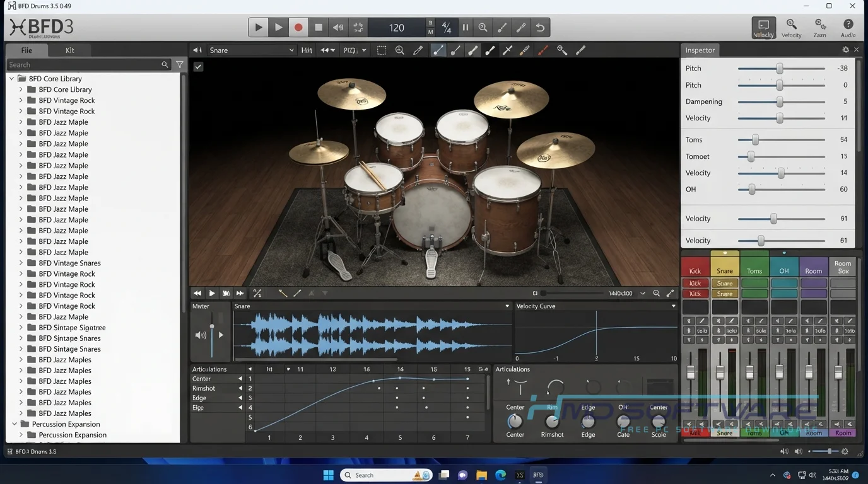Select the red brush tool in the kit toolbar
Image resolution: width=868 pixels, height=484 pixels.
(x=542, y=50)
